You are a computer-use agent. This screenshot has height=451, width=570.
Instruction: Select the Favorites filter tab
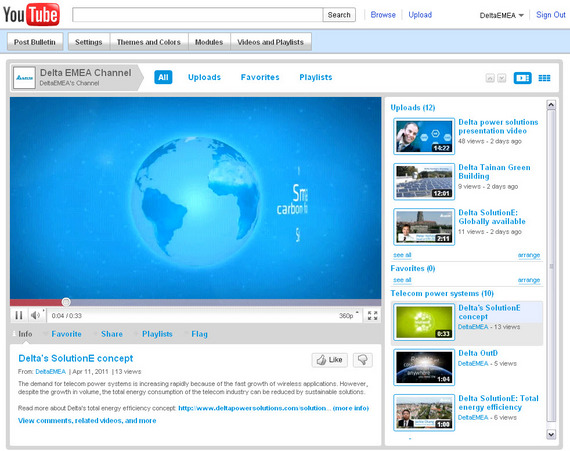tap(260, 77)
